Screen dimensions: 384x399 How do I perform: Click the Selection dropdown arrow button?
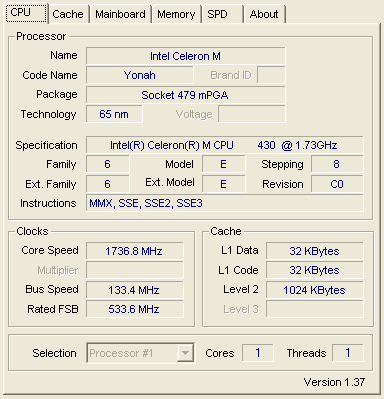pyautogui.click(x=185, y=353)
